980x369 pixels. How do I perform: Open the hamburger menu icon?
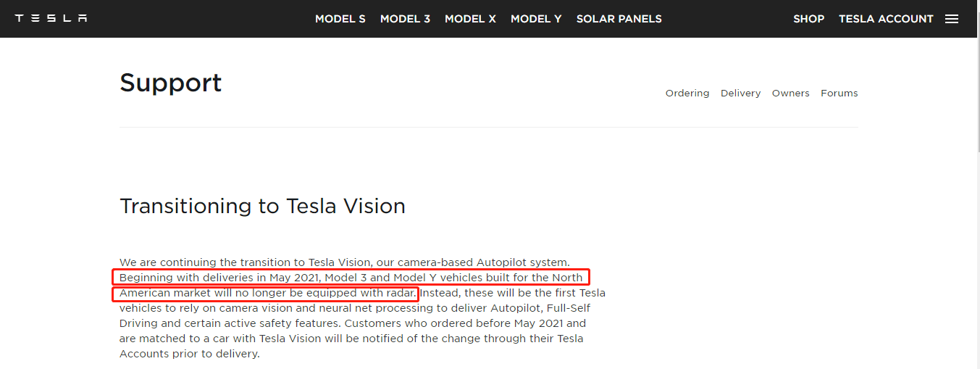(952, 19)
